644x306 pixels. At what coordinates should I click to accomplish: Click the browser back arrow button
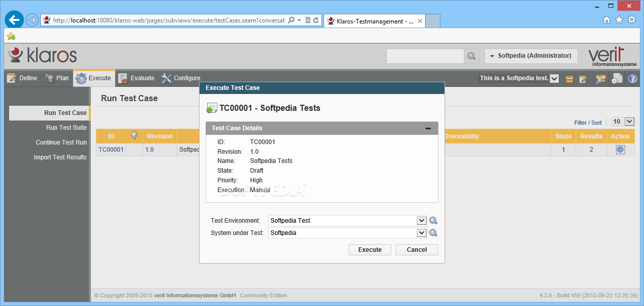(x=15, y=20)
